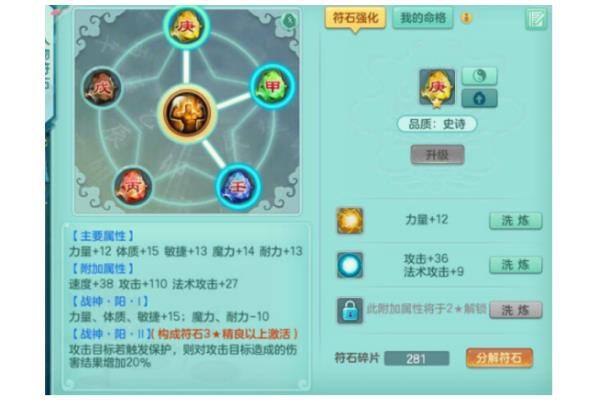Select the red 丙 rune stone
The width and height of the screenshot is (600, 400).
(x=133, y=186)
